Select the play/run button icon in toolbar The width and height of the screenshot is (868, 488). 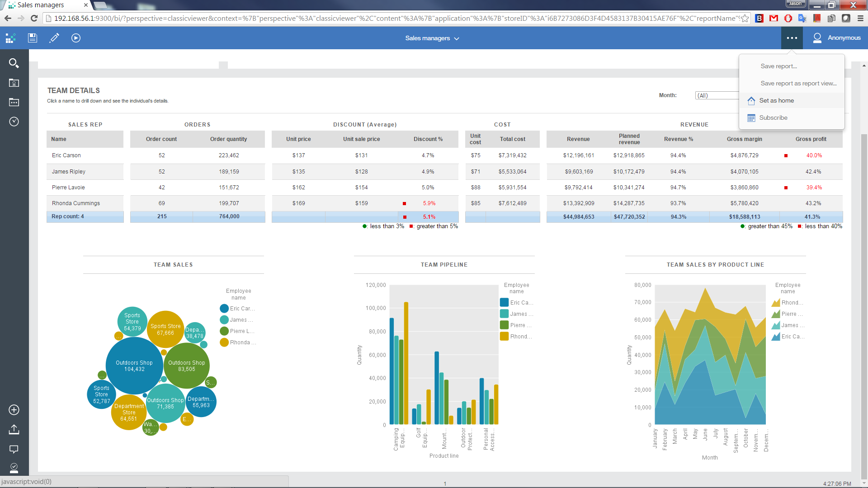75,38
